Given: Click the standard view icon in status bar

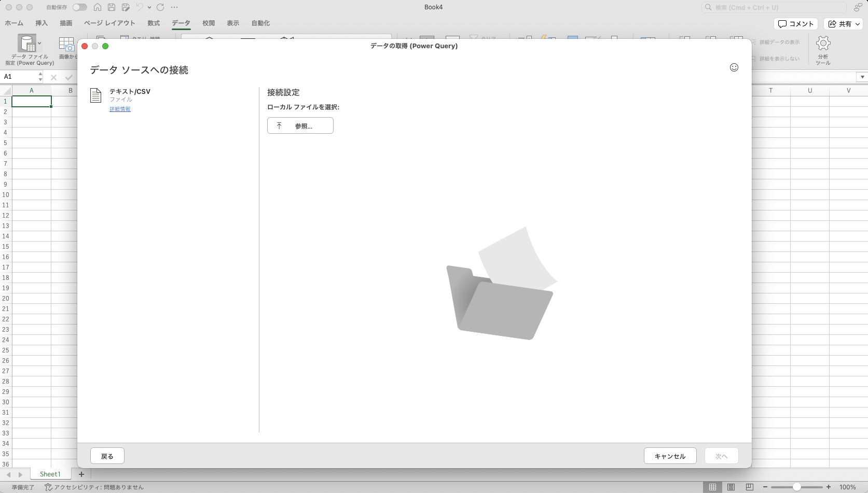Looking at the screenshot, I should click(713, 487).
